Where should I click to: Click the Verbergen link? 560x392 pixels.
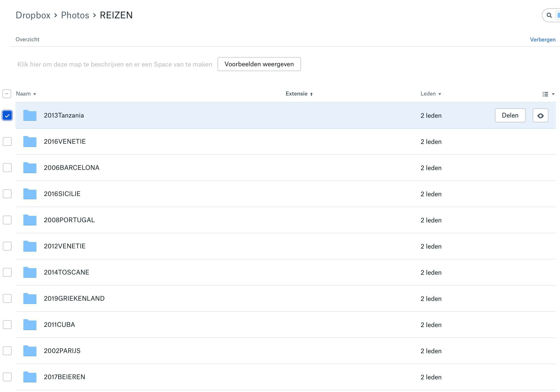click(543, 39)
